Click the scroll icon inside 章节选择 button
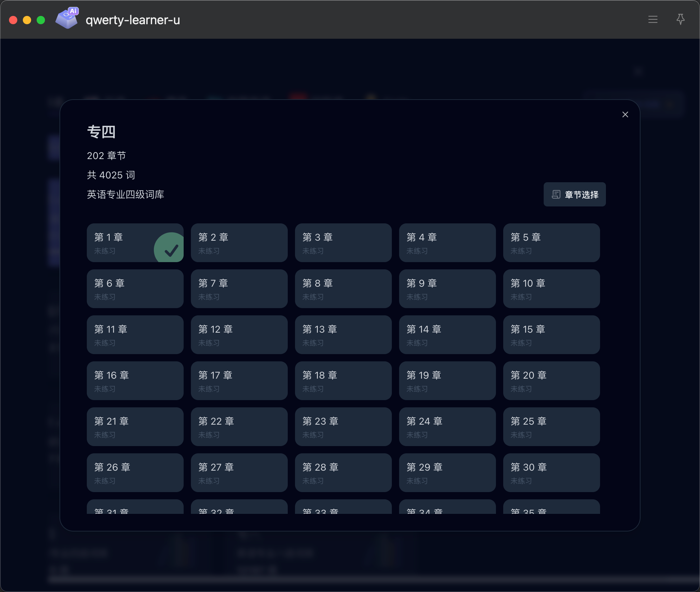Image resolution: width=700 pixels, height=592 pixels. tap(556, 195)
